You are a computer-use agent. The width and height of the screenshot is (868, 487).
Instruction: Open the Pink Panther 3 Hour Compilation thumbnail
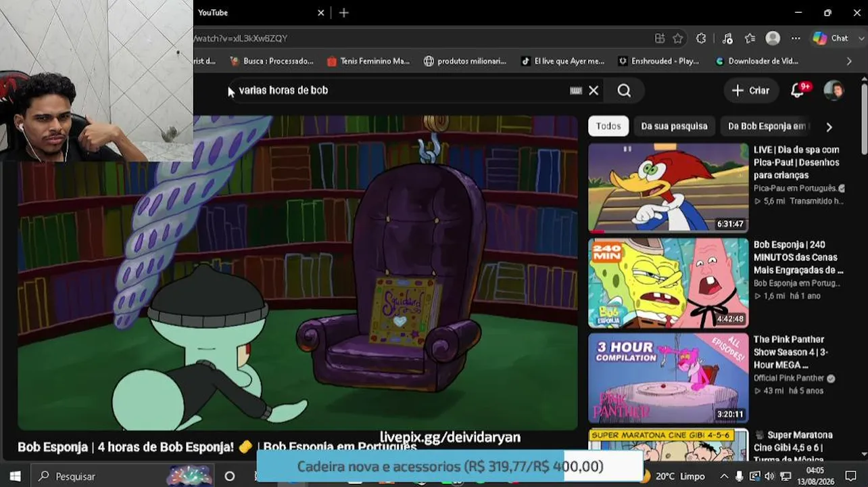click(669, 378)
